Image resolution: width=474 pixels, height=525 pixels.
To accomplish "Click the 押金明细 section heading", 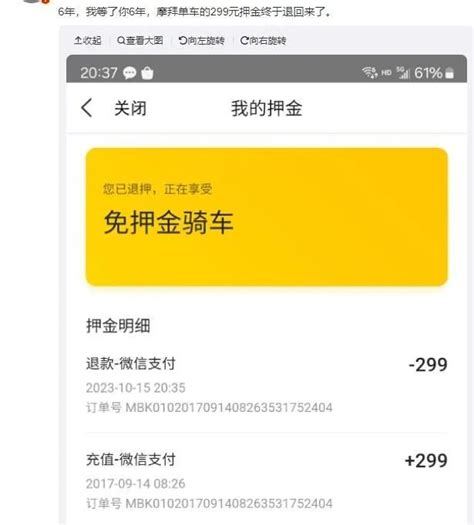I will [118, 325].
